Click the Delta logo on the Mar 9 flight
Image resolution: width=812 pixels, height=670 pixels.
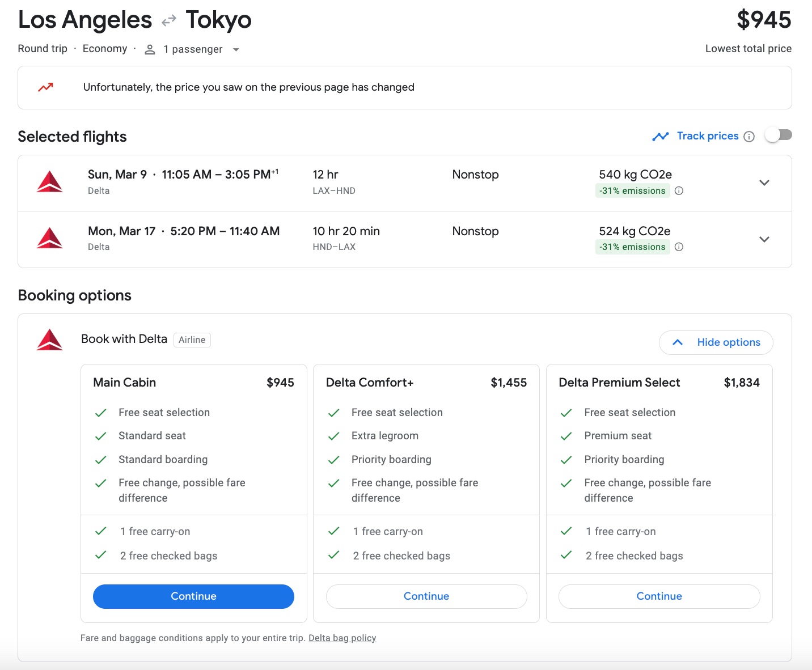(50, 183)
